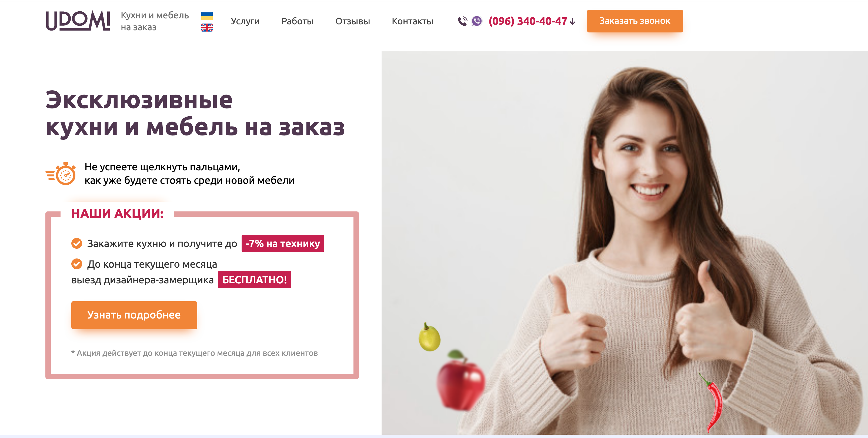Switch language via the UK flag
This screenshot has width=868, height=438.
[x=207, y=28]
